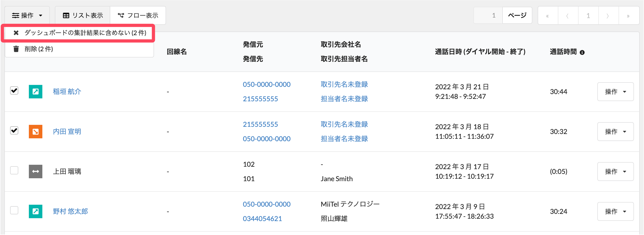Click name 上田 瑠璃
Image resolution: width=644 pixels, height=235 pixels.
coord(67,172)
